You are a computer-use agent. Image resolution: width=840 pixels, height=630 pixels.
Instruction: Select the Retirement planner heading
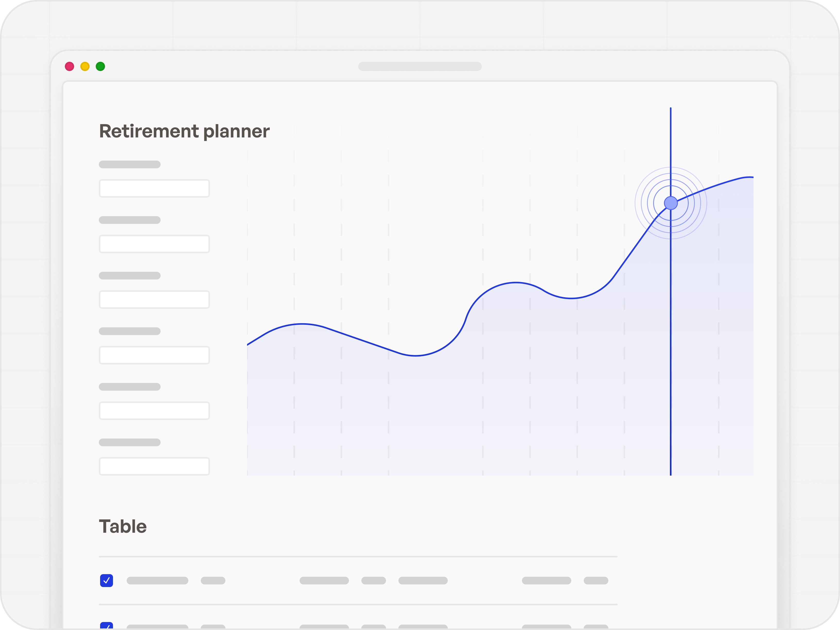[x=184, y=131]
